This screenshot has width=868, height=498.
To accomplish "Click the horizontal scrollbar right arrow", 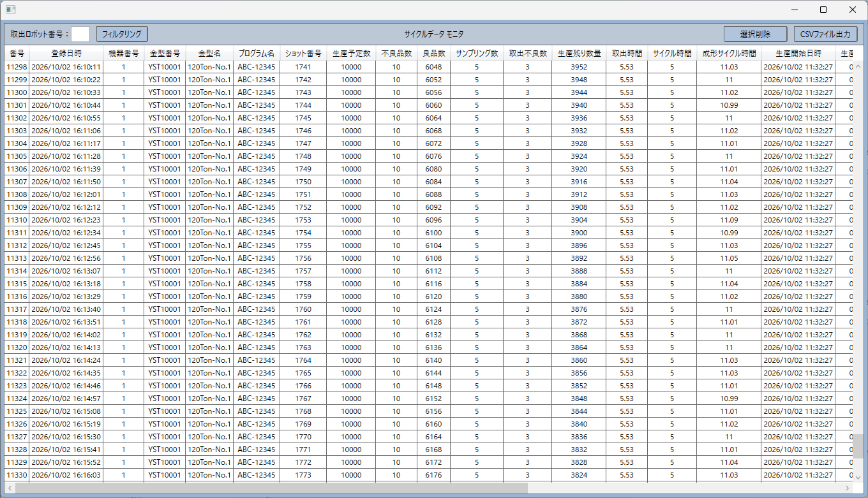I will pos(847,488).
